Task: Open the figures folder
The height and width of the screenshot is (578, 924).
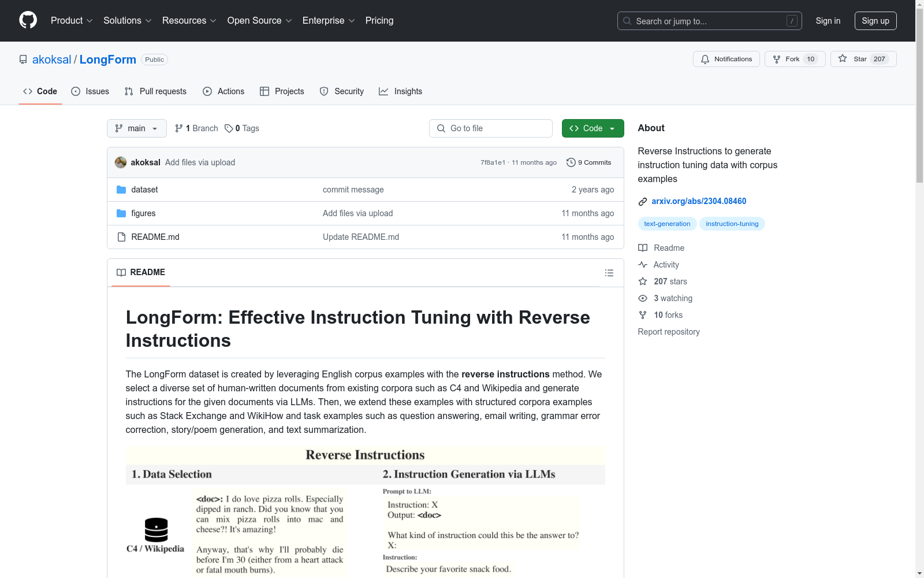Action: click(143, 213)
